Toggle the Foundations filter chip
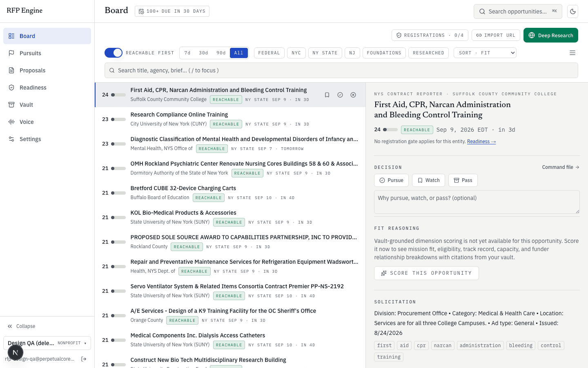This screenshot has width=588, height=368. click(x=384, y=53)
